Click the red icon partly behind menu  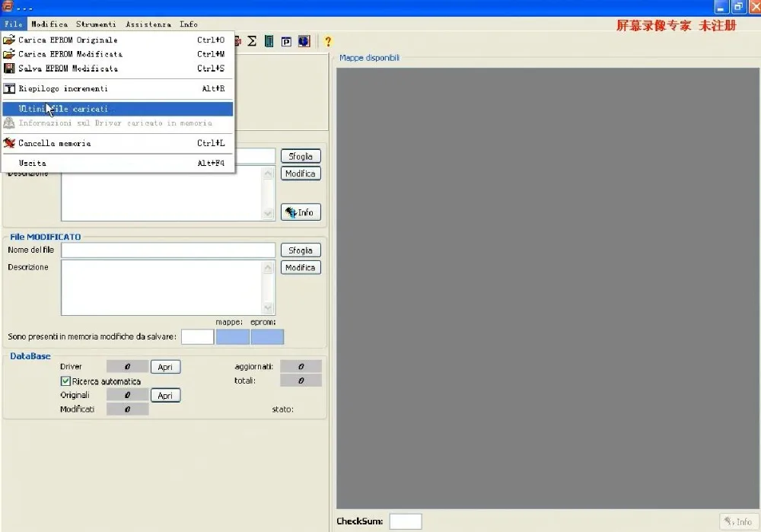(x=237, y=41)
